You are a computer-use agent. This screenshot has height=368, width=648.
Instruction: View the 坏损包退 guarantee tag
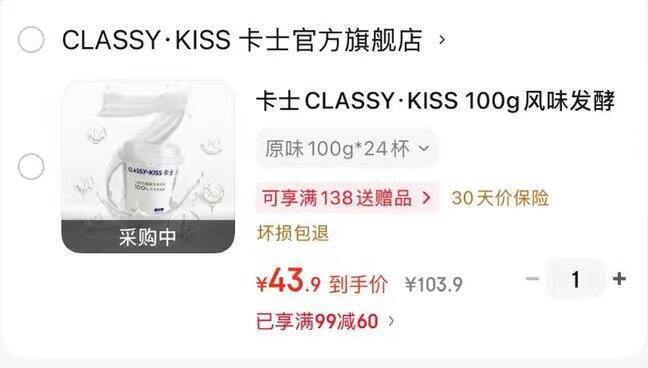point(293,233)
